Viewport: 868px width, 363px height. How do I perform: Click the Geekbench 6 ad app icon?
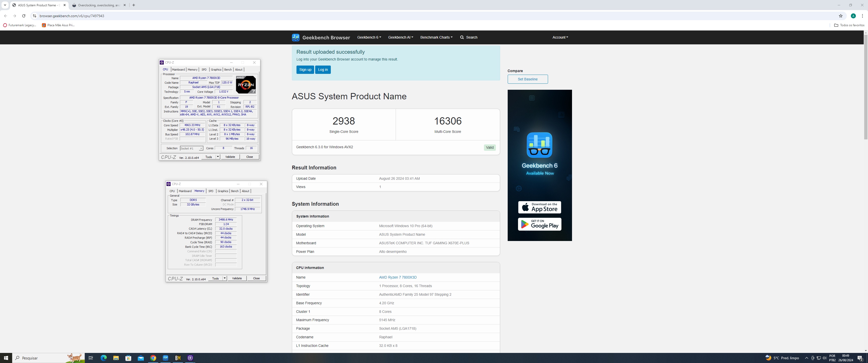coord(539,145)
